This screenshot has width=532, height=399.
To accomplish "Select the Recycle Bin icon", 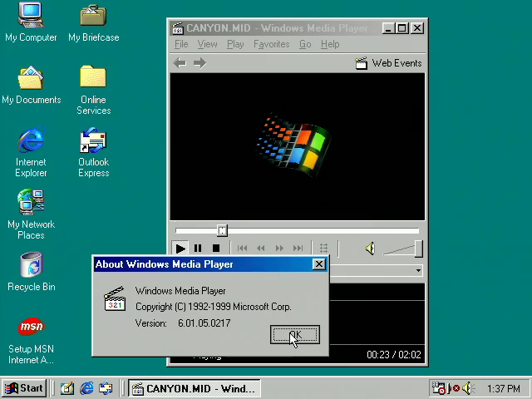I will click(31, 272).
